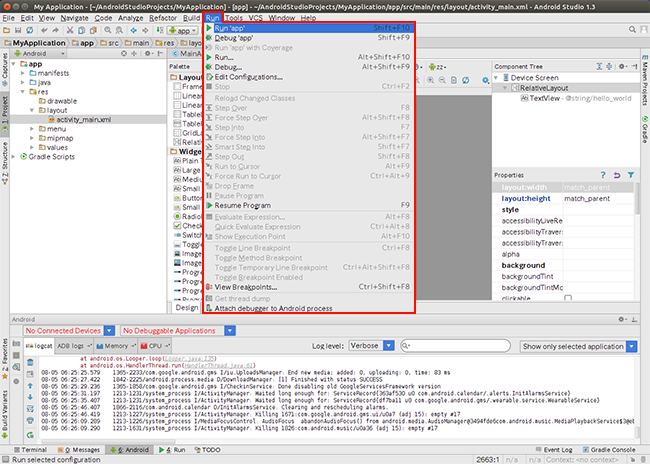Choose Edit Configurations... from Run menu
Image resolution: width=650 pixels, height=464 pixels.
[309, 77]
